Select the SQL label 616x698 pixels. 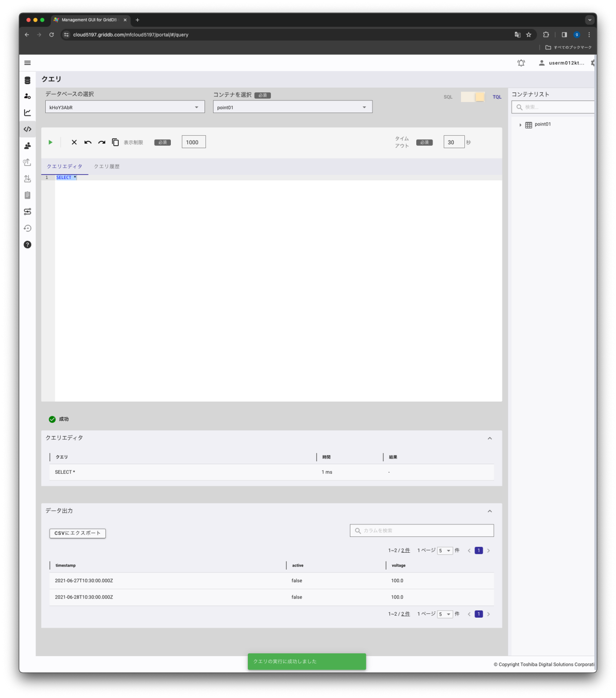pyautogui.click(x=448, y=97)
